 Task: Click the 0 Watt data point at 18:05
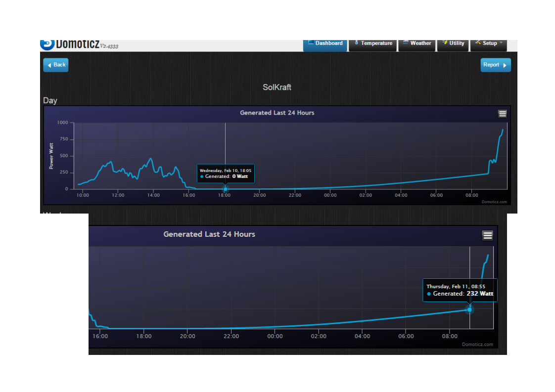[226, 189]
